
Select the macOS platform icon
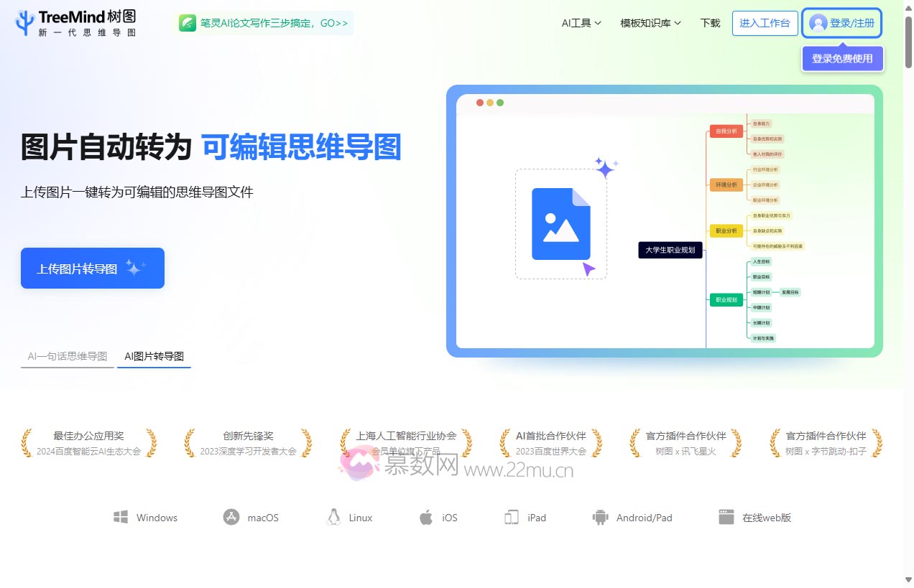[231, 516]
